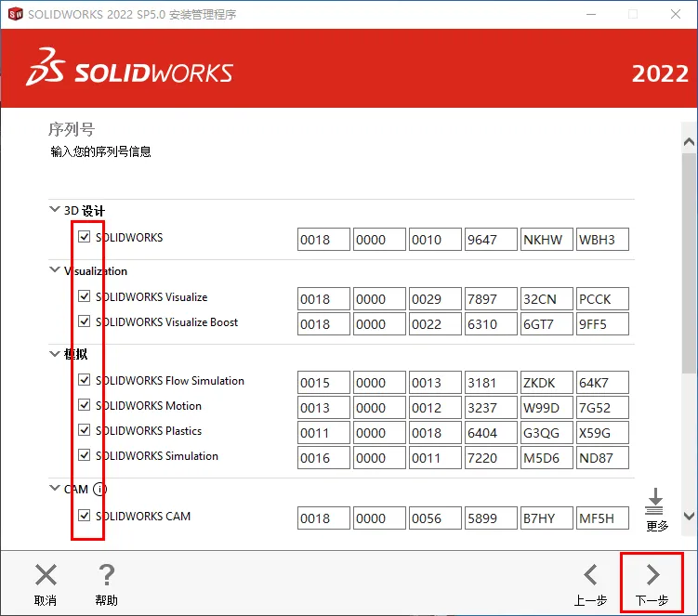
Task: Click SOLIDWORKS serial field 0018
Action: [323, 240]
